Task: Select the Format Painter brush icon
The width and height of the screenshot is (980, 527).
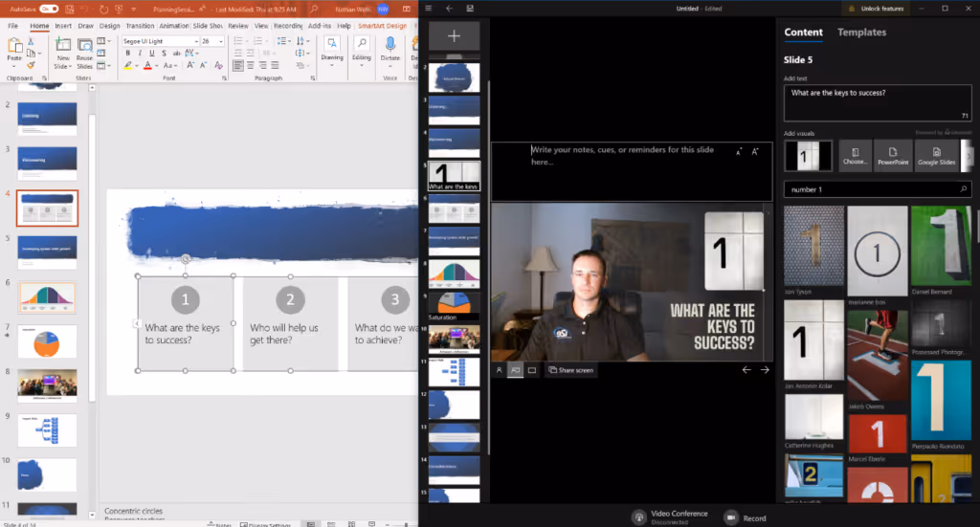Action: tap(31, 65)
